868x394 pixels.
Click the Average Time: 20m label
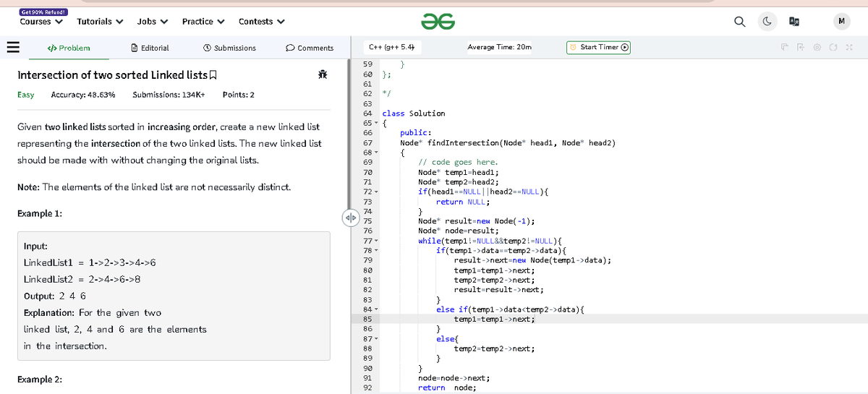click(x=499, y=48)
